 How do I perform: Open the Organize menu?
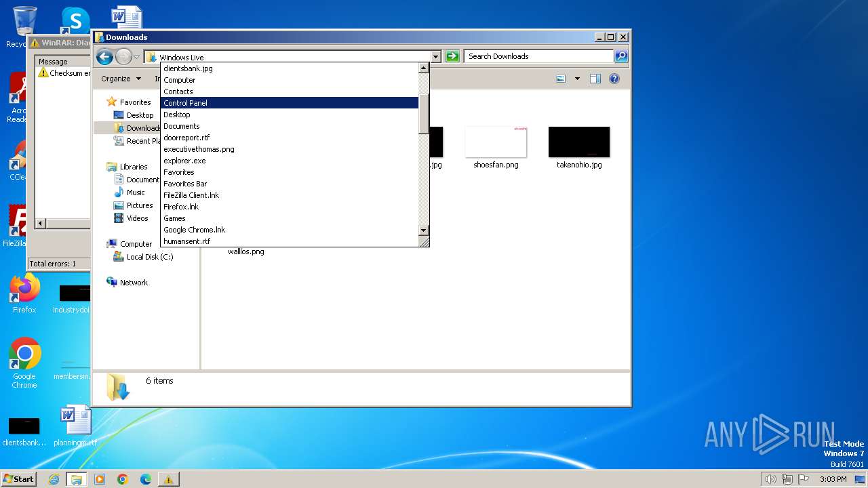click(x=121, y=79)
